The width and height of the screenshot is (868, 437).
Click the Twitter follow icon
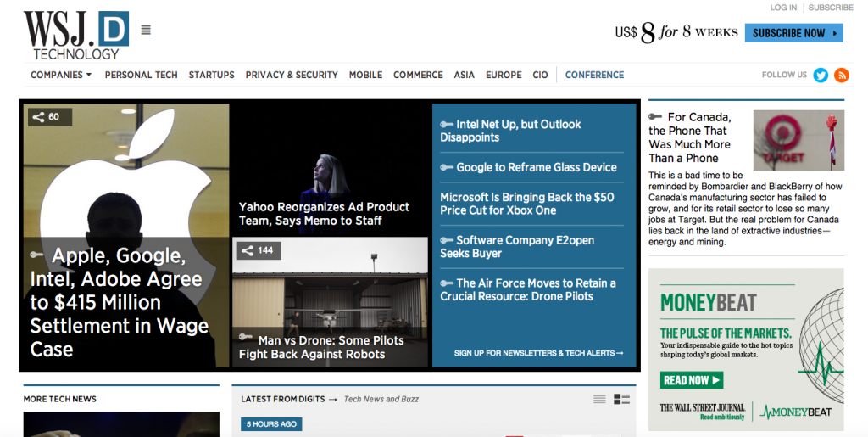click(821, 75)
